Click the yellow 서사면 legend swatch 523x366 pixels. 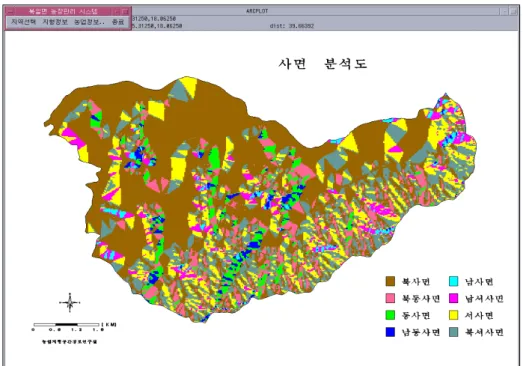pyautogui.click(x=454, y=315)
